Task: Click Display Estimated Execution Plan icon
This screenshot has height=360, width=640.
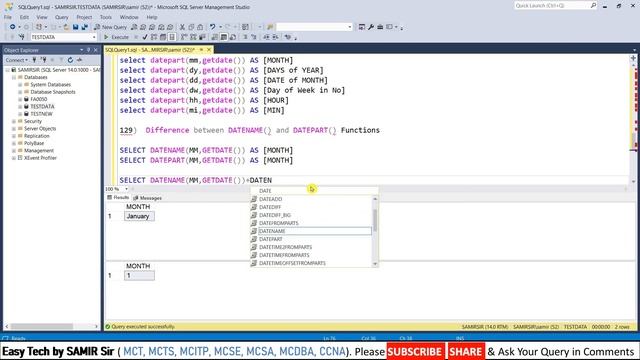Action: click(154, 37)
